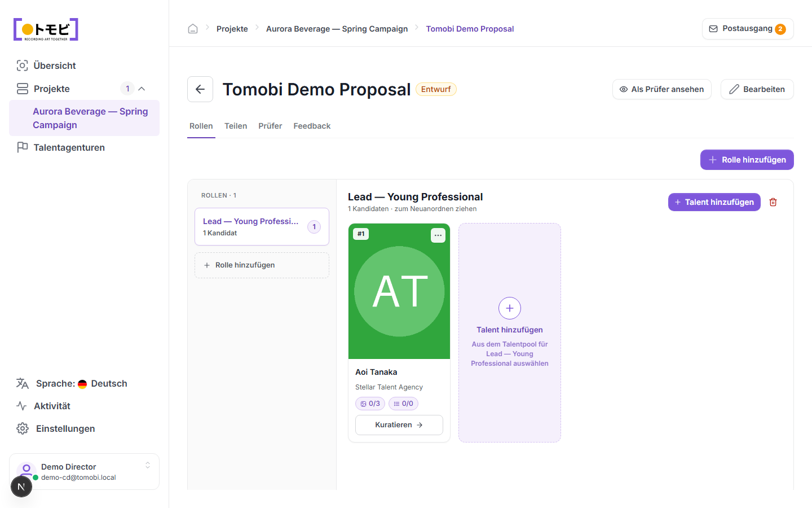
Task: Open the three-dots menu on Aoi Tanaka card
Action: pyautogui.click(x=438, y=235)
